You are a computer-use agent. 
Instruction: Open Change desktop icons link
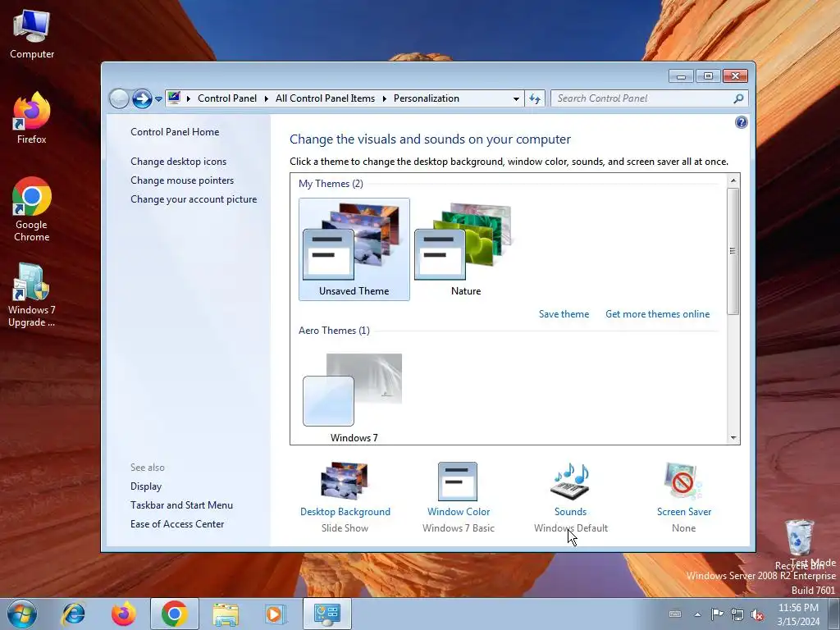[x=178, y=162]
